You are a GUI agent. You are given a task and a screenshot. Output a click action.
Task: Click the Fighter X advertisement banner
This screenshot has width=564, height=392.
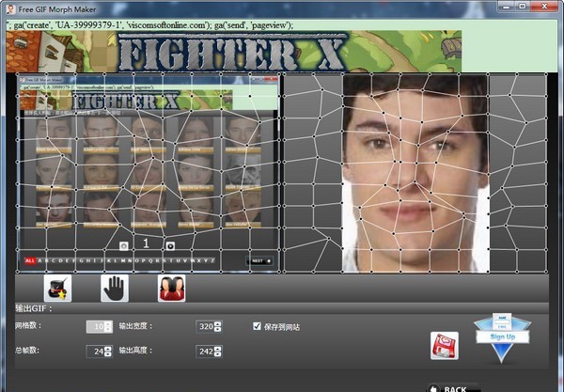pos(234,51)
